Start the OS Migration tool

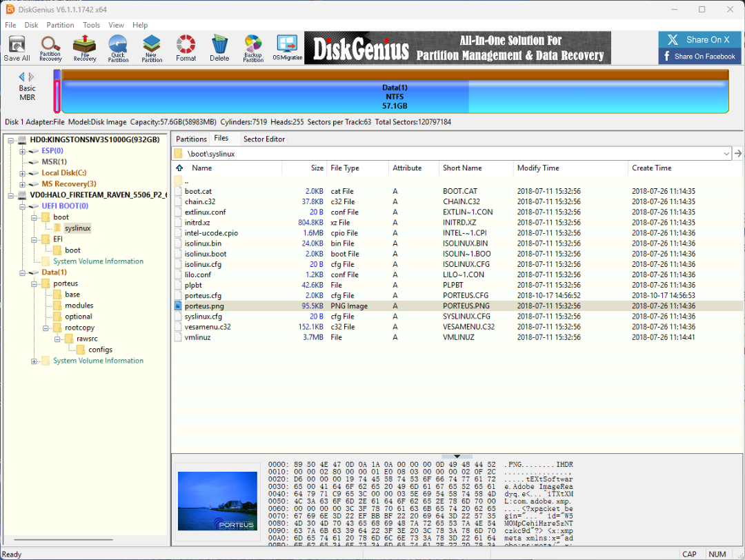[287, 48]
